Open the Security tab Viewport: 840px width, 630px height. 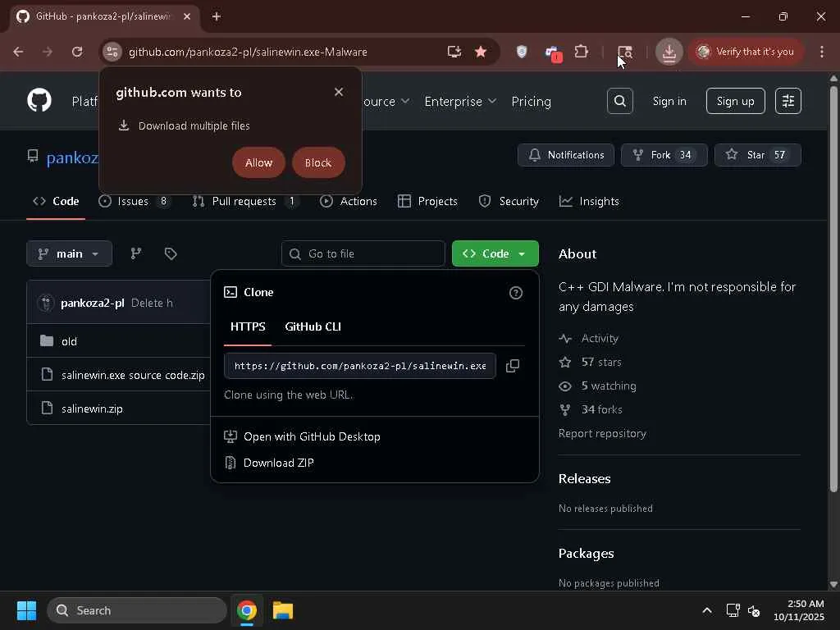[509, 202]
